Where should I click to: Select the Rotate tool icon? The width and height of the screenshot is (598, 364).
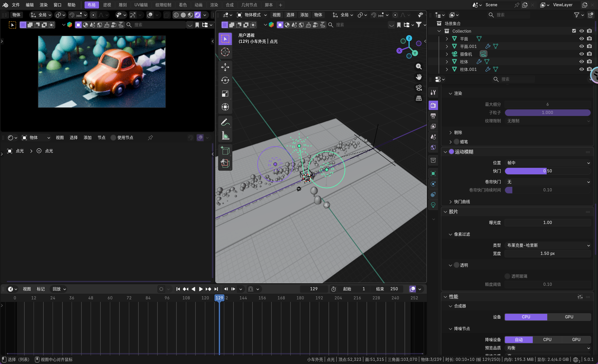click(x=225, y=81)
